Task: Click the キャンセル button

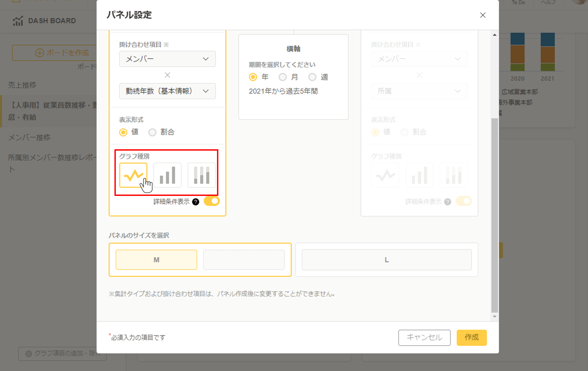Action: coord(424,337)
